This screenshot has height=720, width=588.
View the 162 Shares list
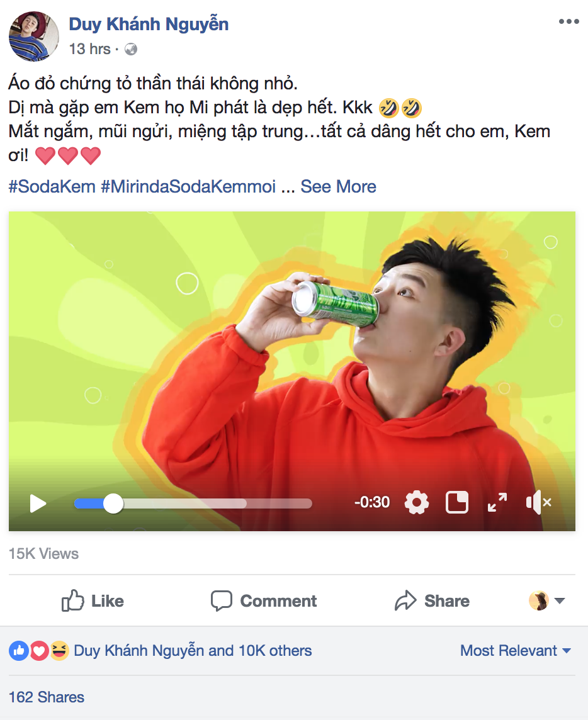click(47, 697)
